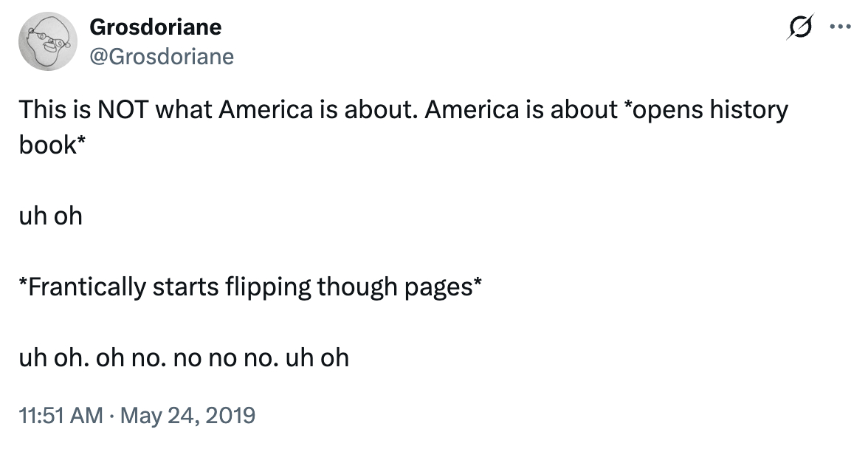Open the Grosdoriane display name link
This screenshot has height=449, width=868.
pos(155,28)
